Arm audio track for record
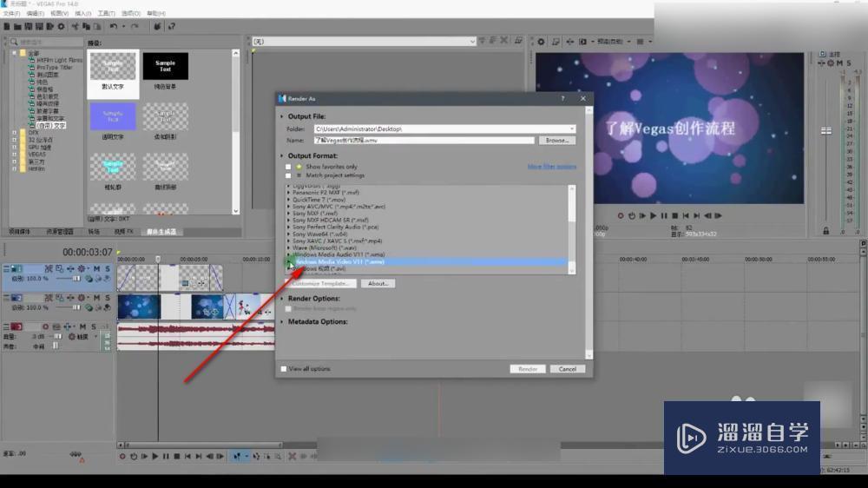 click(45, 326)
